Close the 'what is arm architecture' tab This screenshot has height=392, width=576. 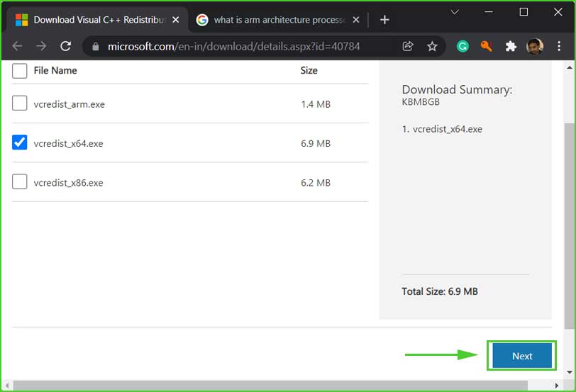click(x=356, y=20)
